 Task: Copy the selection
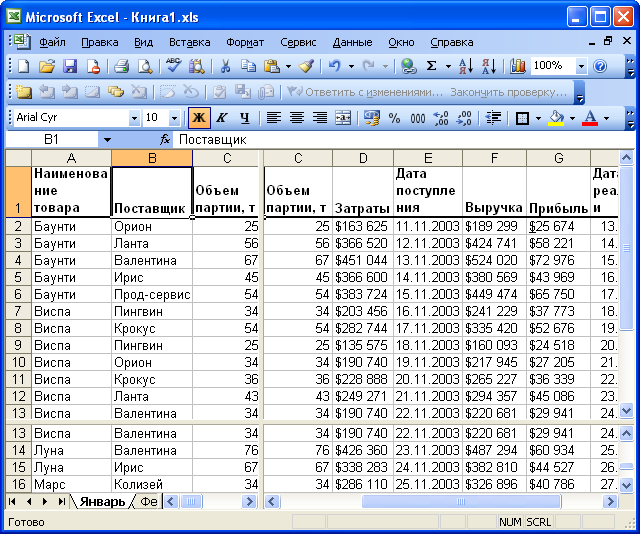tap(248, 66)
